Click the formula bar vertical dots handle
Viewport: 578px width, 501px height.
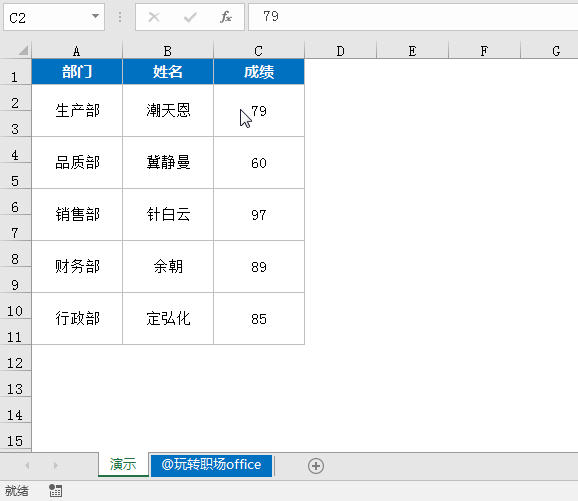pyautogui.click(x=120, y=17)
